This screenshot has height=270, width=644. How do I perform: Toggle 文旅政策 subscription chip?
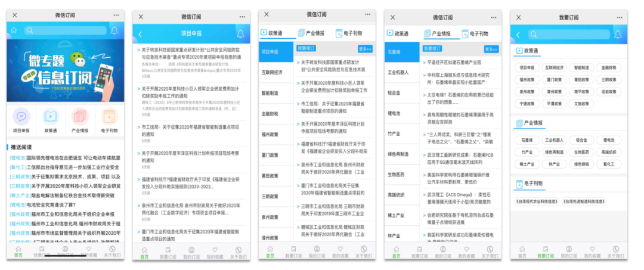click(581, 104)
